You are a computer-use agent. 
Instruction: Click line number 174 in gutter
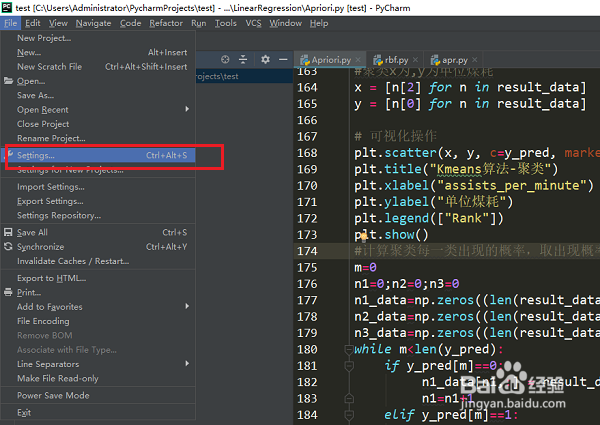307,251
